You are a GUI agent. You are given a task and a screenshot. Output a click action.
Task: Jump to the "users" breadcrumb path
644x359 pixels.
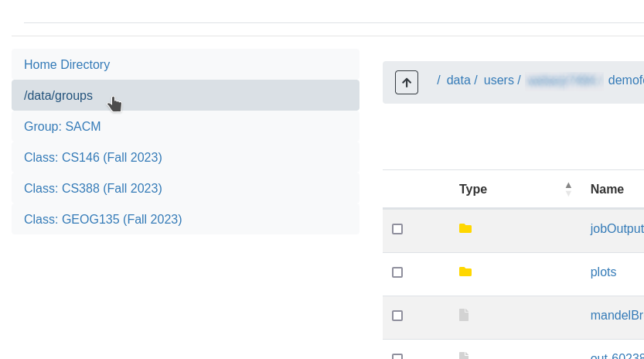click(499, 80)
